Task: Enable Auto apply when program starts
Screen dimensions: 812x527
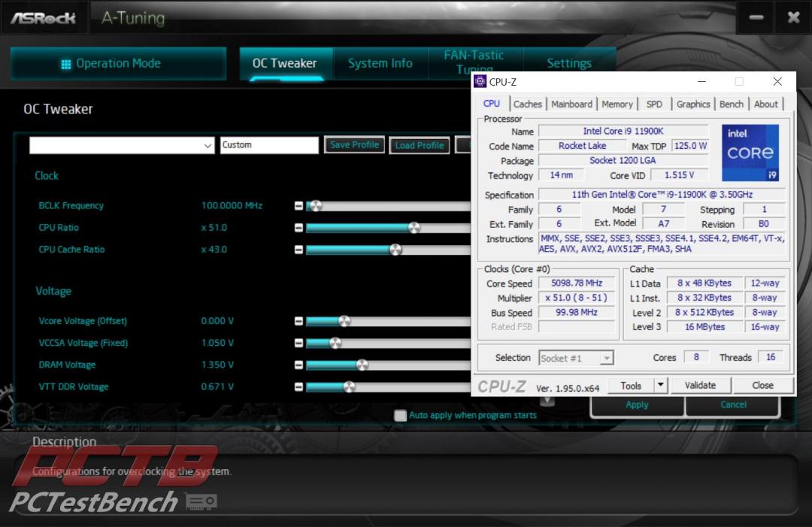Action: click(x=400, y=415)
